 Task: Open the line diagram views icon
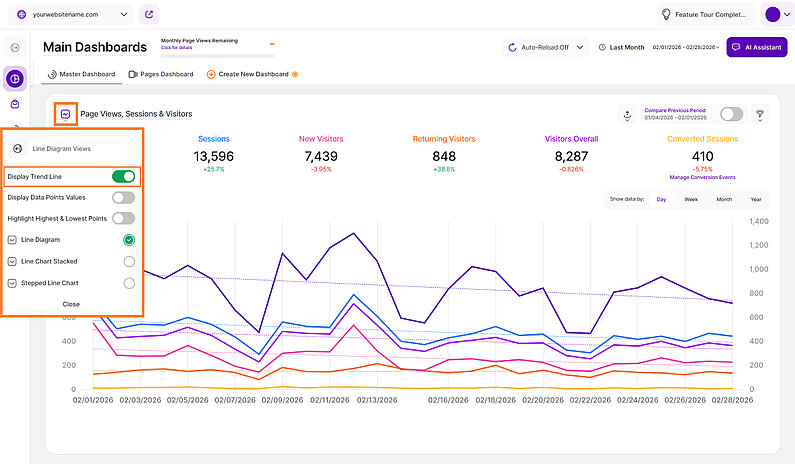click(66, 114)
